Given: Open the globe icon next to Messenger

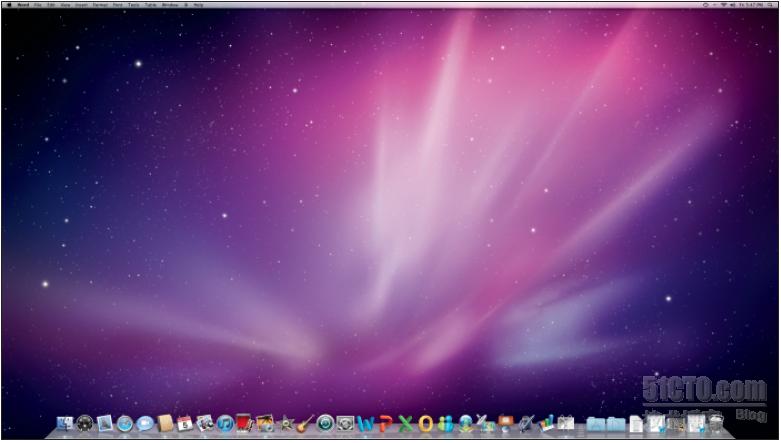Looking at the screenshot, I should [466, 424].
